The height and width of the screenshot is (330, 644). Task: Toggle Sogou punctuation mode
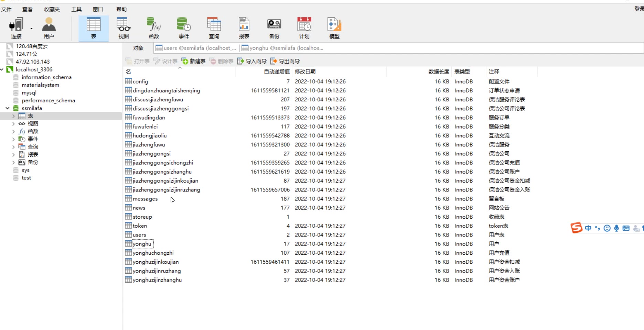[598, 228]
